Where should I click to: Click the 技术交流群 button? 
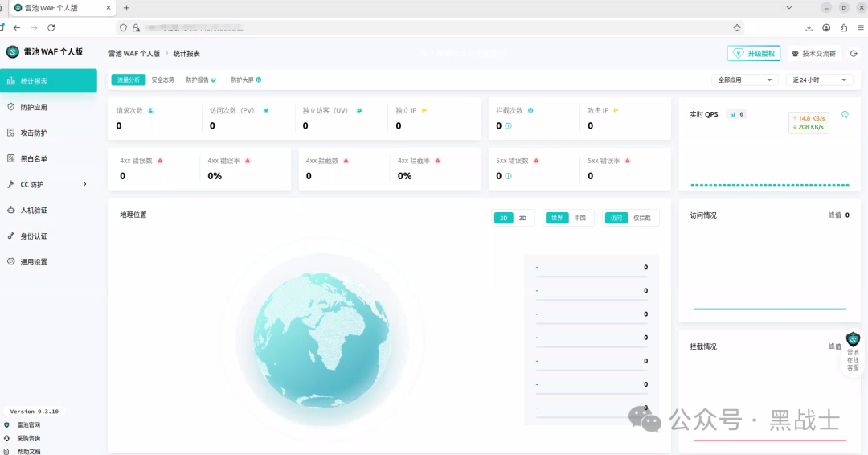(813, 53)
